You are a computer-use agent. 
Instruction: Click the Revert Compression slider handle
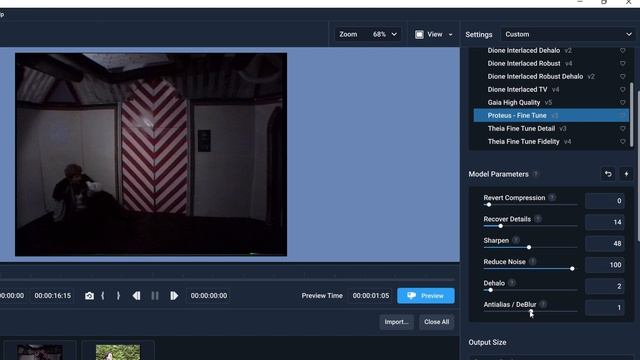click(x=489, y=204)
